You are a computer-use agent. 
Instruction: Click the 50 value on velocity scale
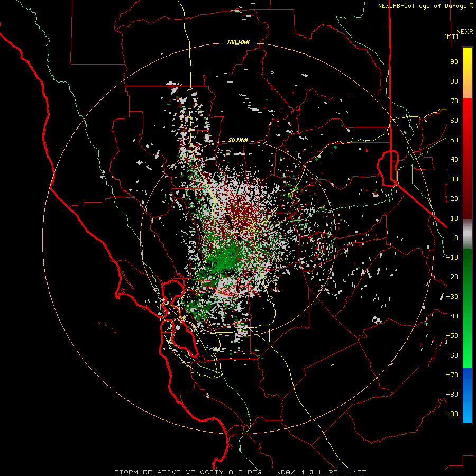tap(454, 140)
